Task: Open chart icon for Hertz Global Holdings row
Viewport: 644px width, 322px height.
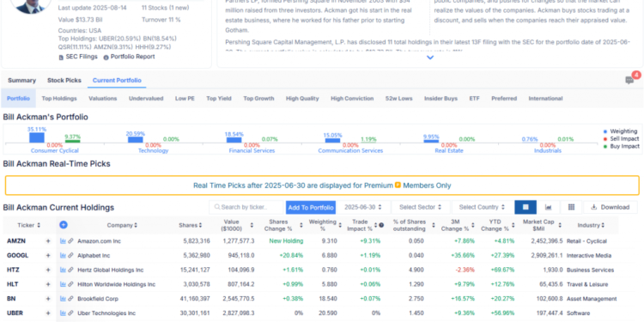Action: tap(63, 270)
